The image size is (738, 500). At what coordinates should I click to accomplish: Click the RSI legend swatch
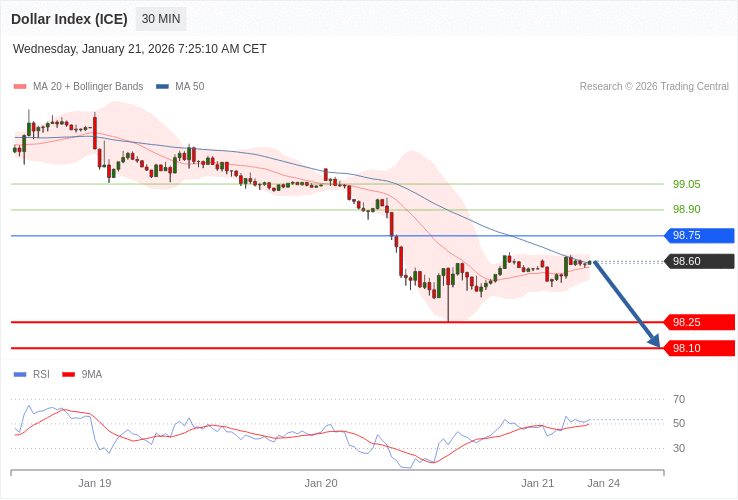(20, 375)
